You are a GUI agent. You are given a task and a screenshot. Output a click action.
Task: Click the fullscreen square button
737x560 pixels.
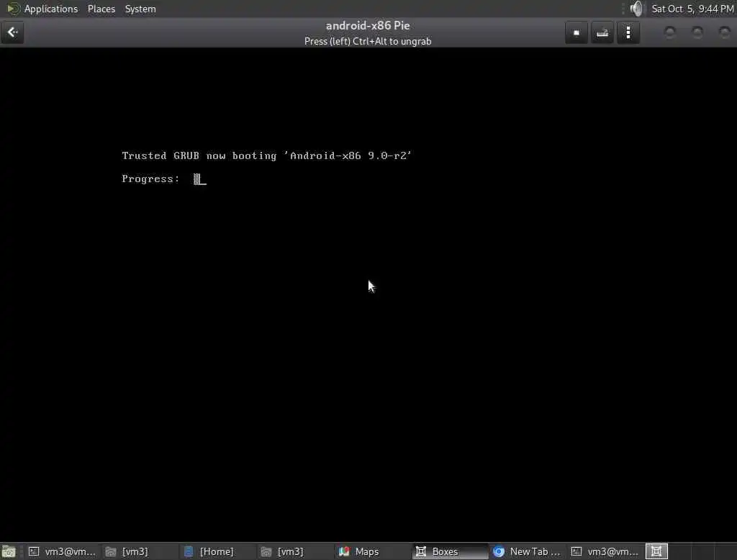(577, 32)
